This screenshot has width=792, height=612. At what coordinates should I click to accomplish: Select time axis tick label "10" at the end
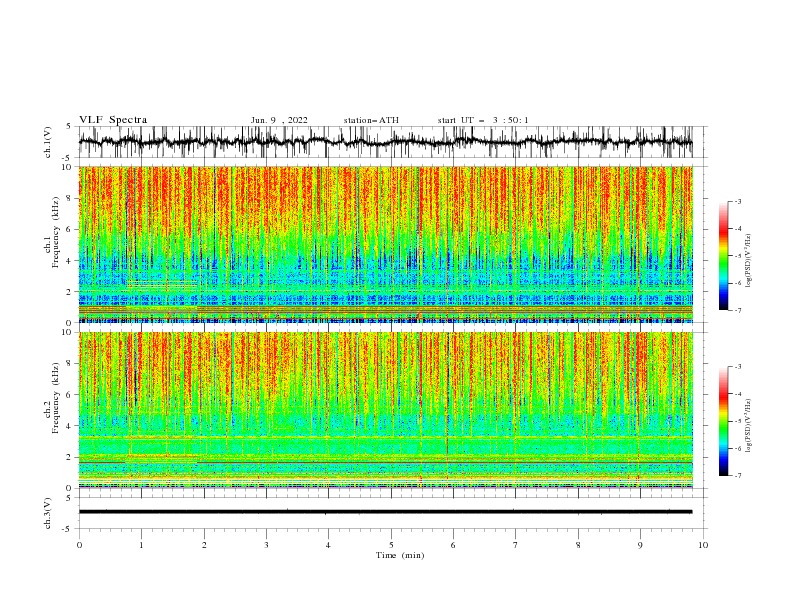(703, 545)
